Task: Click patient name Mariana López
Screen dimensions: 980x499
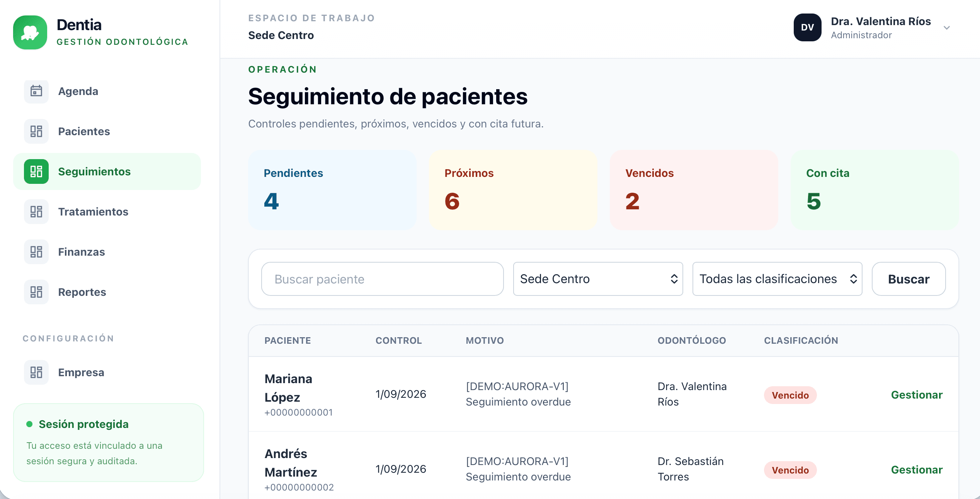Action: click(x=288, y=388)
